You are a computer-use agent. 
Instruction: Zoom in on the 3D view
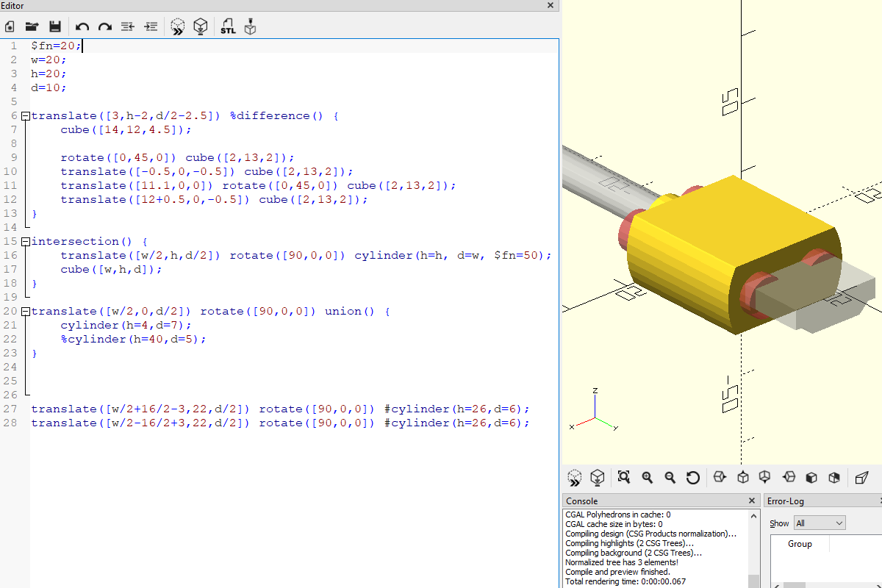point(647,478)
